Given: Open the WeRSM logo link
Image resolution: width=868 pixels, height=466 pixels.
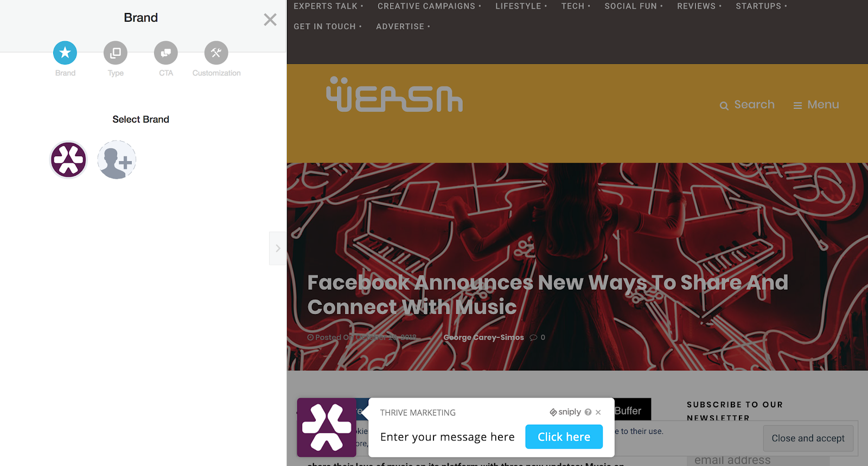Looking at the screenshot, I should tap(394, 94).
